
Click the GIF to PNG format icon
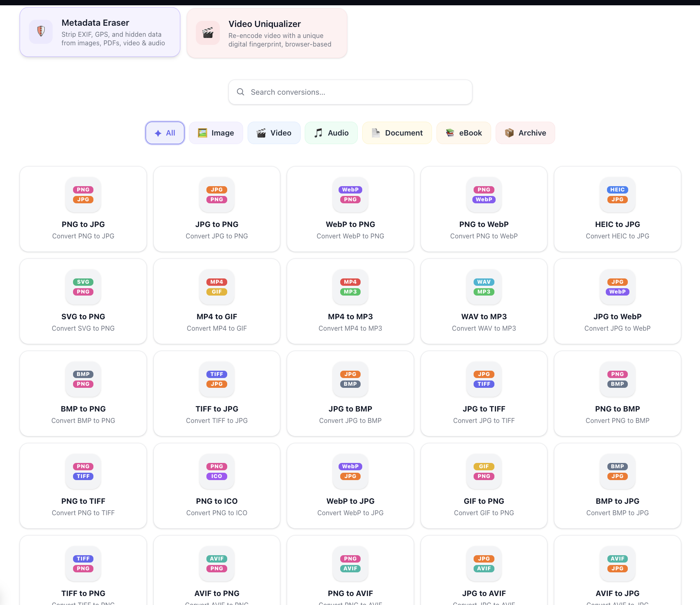tap(484, 472)
